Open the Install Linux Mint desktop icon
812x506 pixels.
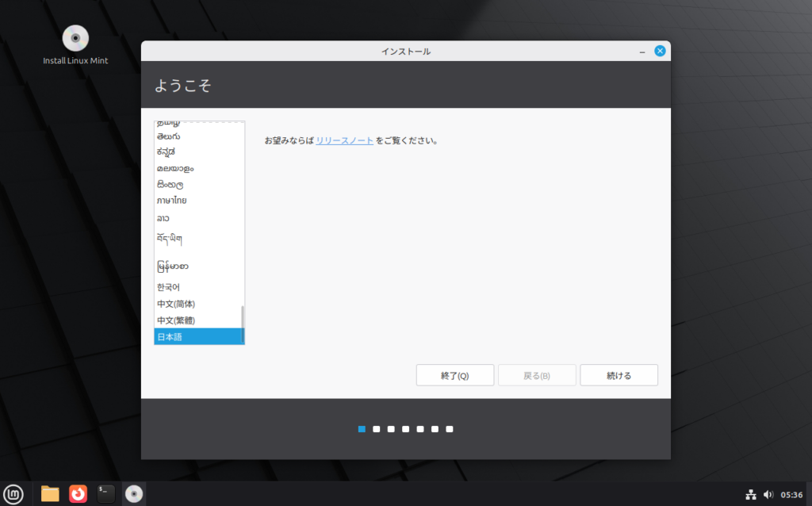(75, 39)
